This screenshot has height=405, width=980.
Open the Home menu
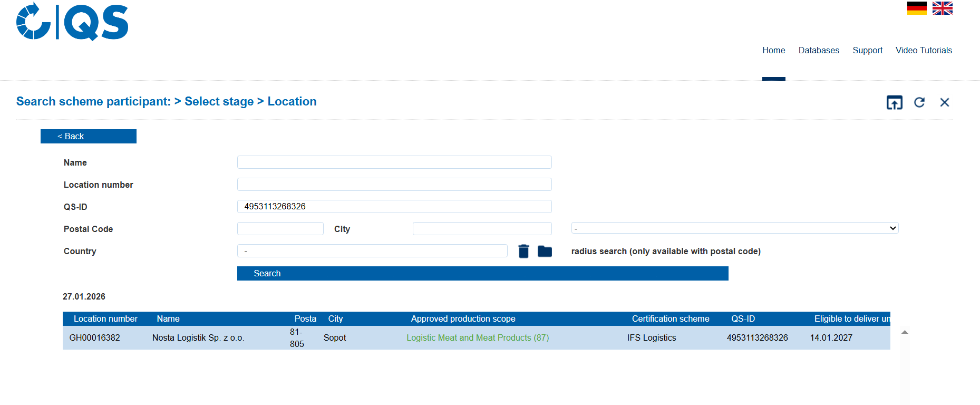[773, 51]
